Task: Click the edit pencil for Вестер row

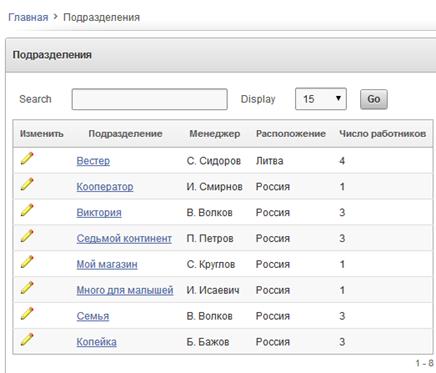Action: [x=27, y=158]
